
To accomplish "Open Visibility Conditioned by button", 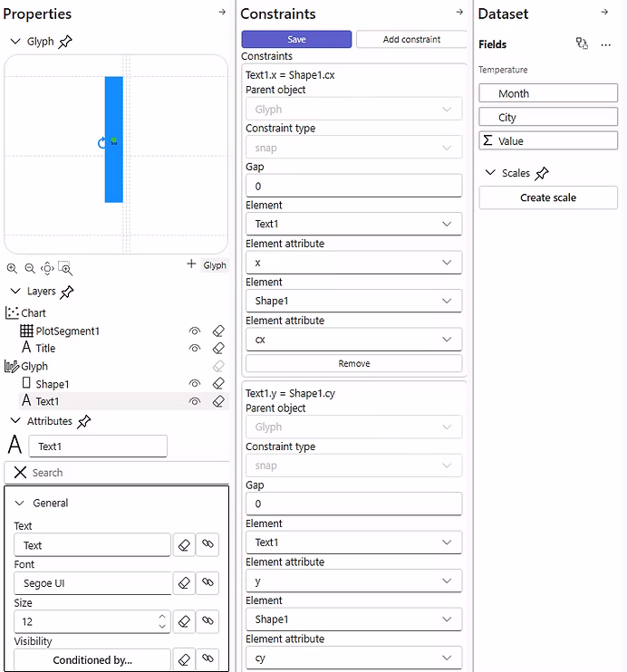I will point(92,660).
